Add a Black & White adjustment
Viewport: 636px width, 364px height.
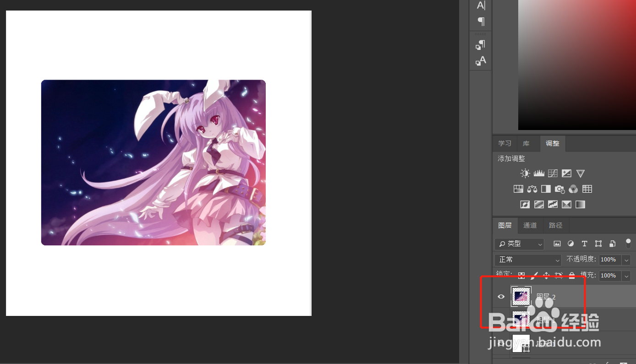(546, 189)
